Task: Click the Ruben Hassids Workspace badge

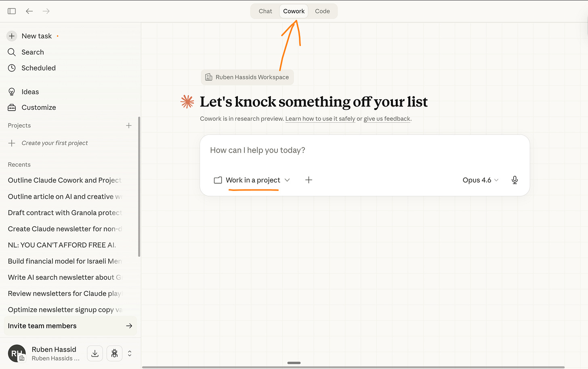Action: click(x=247, y=77)
